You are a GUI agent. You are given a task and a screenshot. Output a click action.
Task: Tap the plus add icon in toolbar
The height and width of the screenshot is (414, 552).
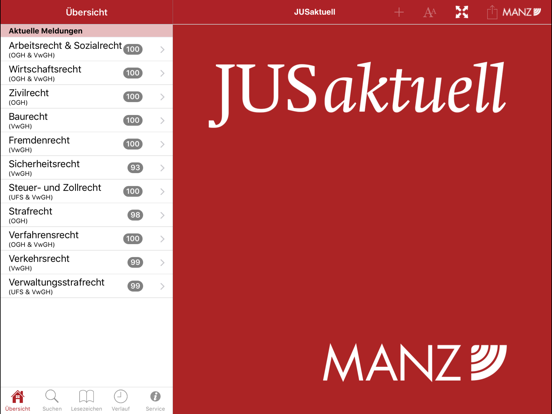(399, 13)
